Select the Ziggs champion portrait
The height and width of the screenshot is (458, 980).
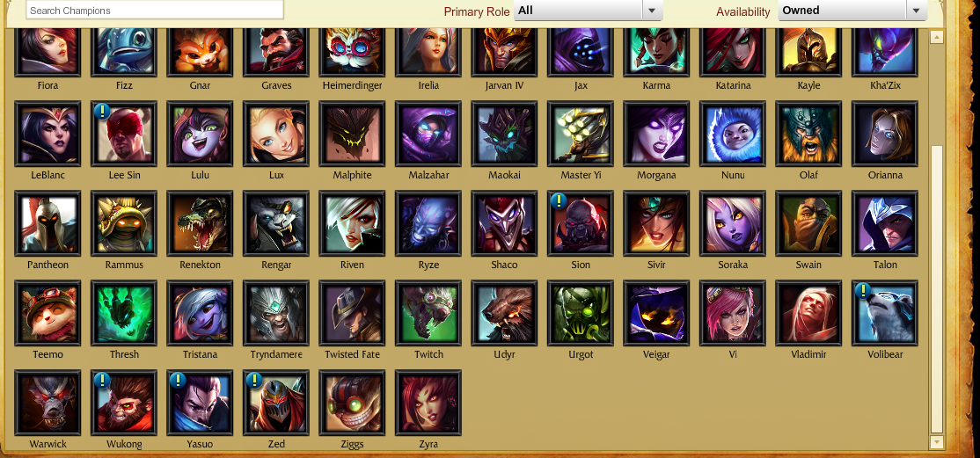coord(353,403)
